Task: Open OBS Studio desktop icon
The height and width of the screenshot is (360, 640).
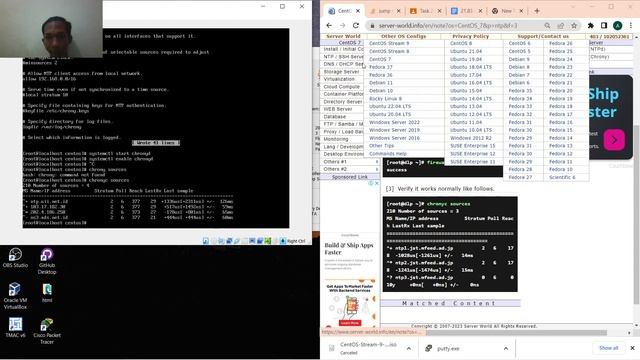Action: (15, 258)
